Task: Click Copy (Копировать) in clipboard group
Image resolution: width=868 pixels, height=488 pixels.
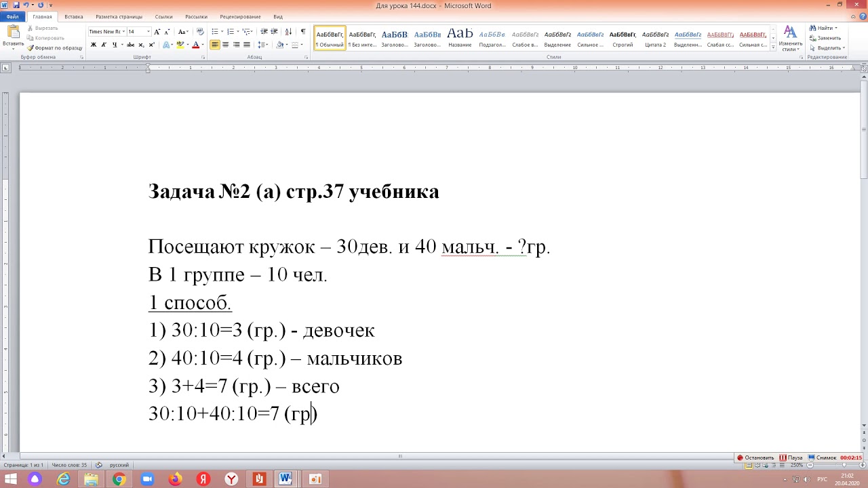Action: [x=45, y=38]
